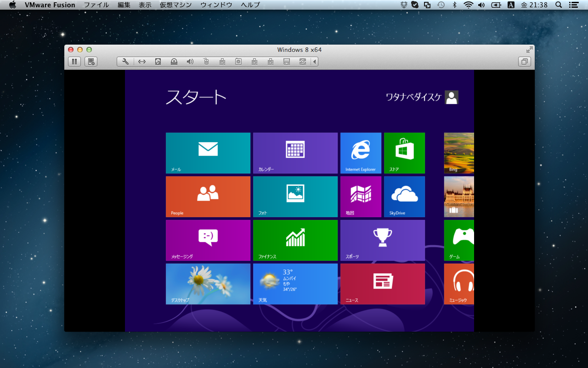588x368 pixels.
Task: Open the ストア (Store) tile
Action: tap(404, 153)
